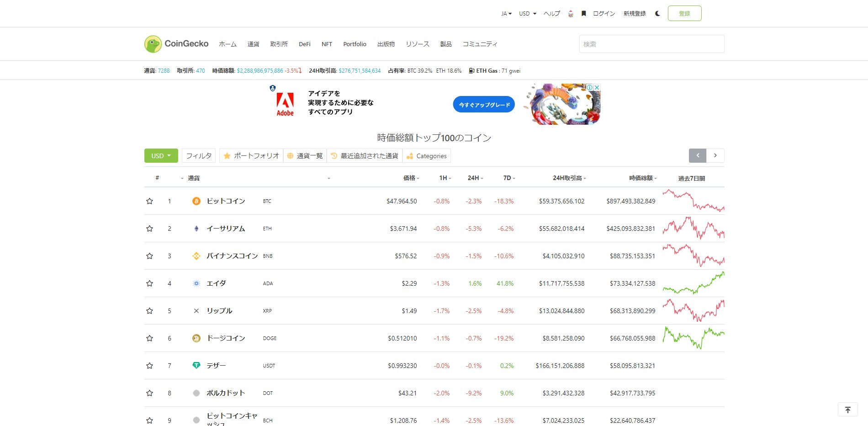Go to previous page arrow
Image resolution: width=868 pixels, height=426 pixels.
(x=698, y=155)
